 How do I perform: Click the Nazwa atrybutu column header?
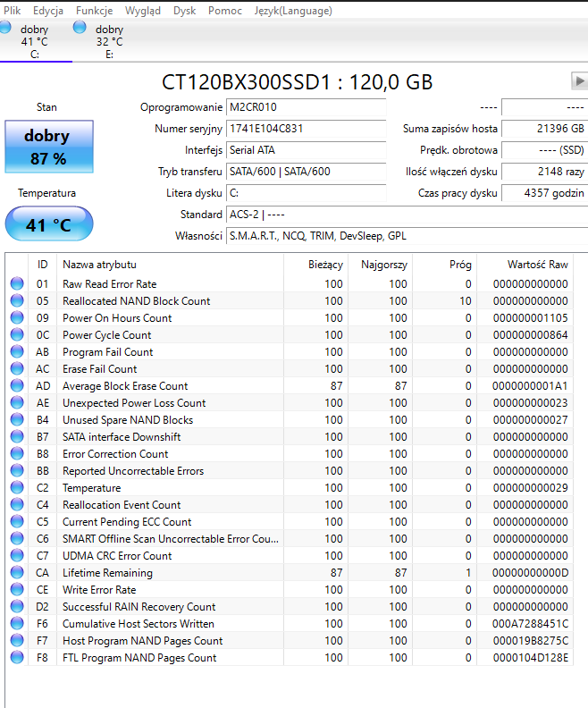170,265
